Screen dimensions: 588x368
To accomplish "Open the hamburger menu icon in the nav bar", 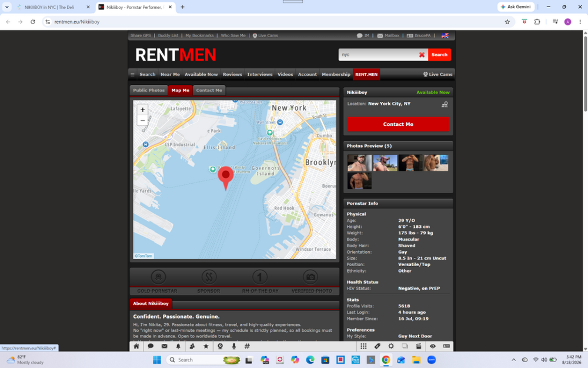I will (132, 74).
